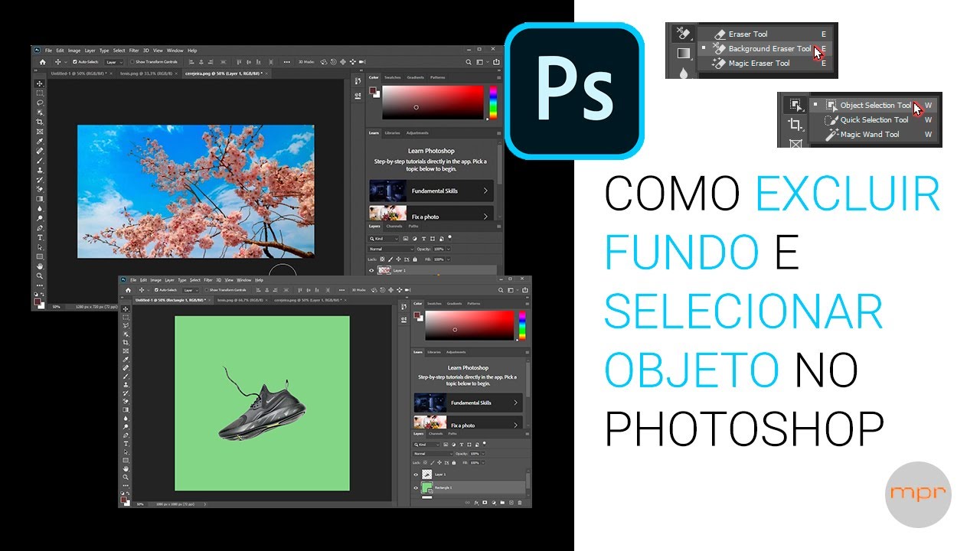Click layer style fx icon in sneaker window
Image resolution: width=980 pixels, height=551 pixels.
pyautogui.click(x=476, y=503)
